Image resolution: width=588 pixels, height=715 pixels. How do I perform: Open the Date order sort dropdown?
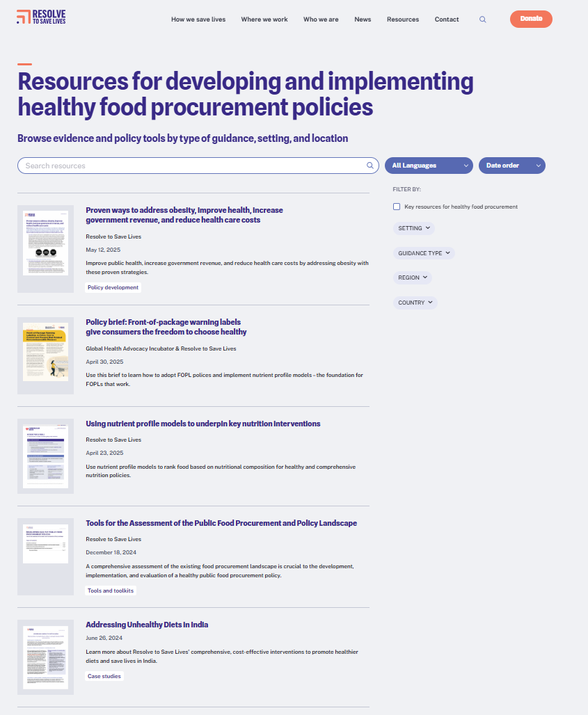click(x=511, y=166)
